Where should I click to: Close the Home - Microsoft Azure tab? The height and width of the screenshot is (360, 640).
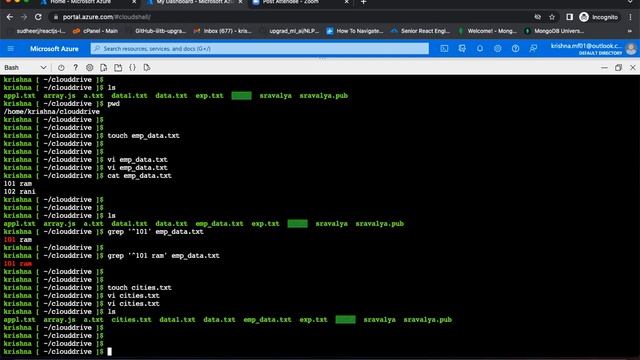click(134, 2)
